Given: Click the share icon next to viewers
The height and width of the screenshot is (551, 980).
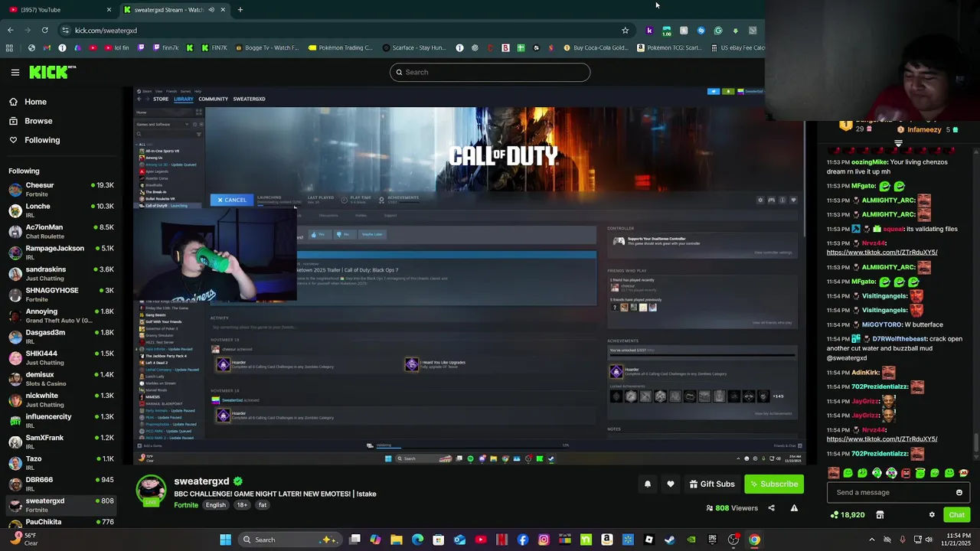Looking at the screenshot, I should coord(771,508).
